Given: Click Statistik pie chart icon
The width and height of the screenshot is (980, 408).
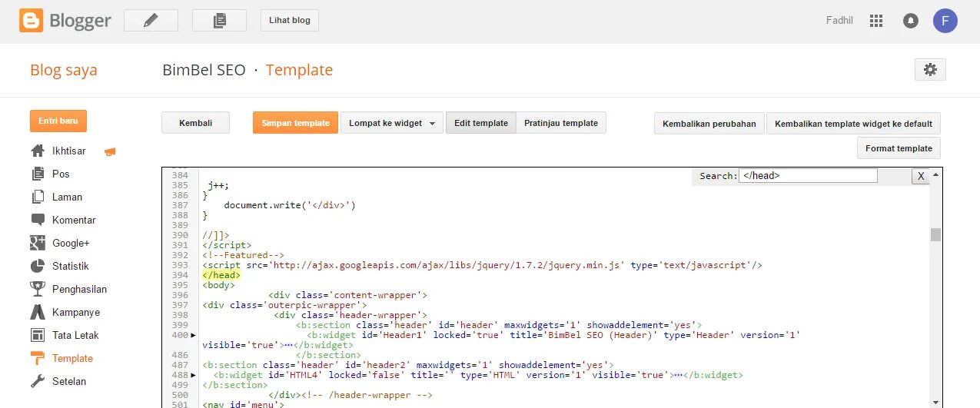Looking at the screenshot, I should [x=37, y=266].
